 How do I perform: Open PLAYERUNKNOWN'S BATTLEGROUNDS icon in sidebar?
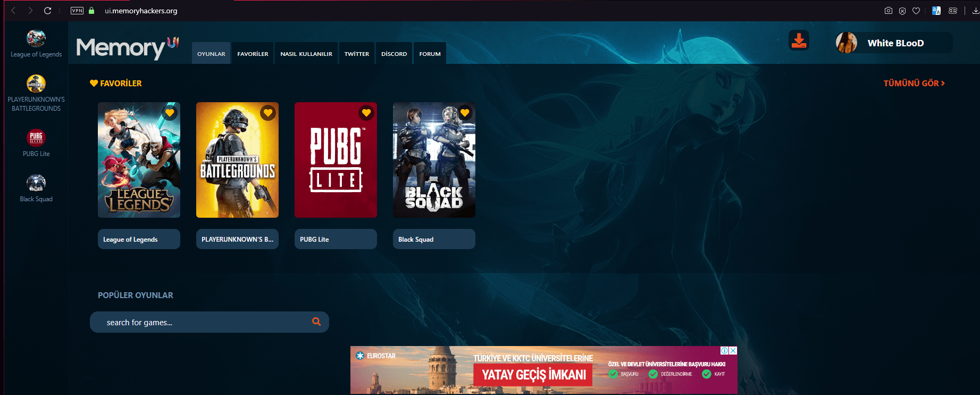pos(36,84)
